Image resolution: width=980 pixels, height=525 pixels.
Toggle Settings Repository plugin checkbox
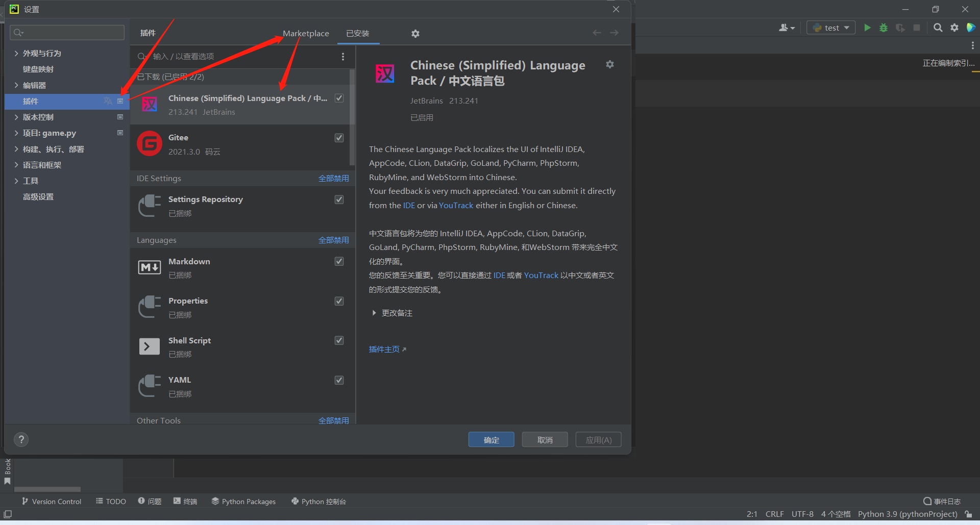pyautogui.click(x=339, y=199)
